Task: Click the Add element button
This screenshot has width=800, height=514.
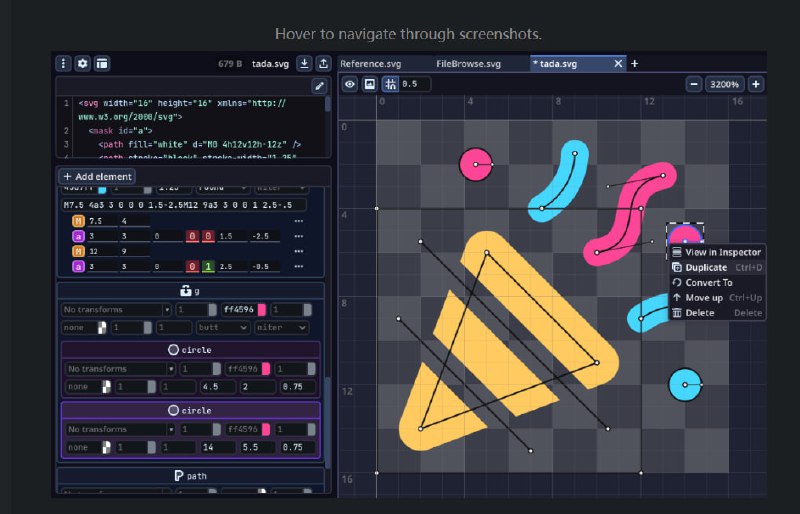Action: point(97,176)
